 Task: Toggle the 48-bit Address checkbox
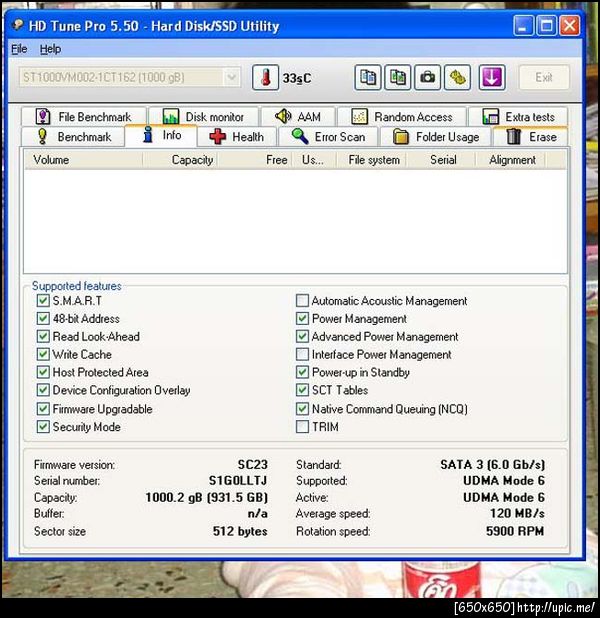pos(43,318)
